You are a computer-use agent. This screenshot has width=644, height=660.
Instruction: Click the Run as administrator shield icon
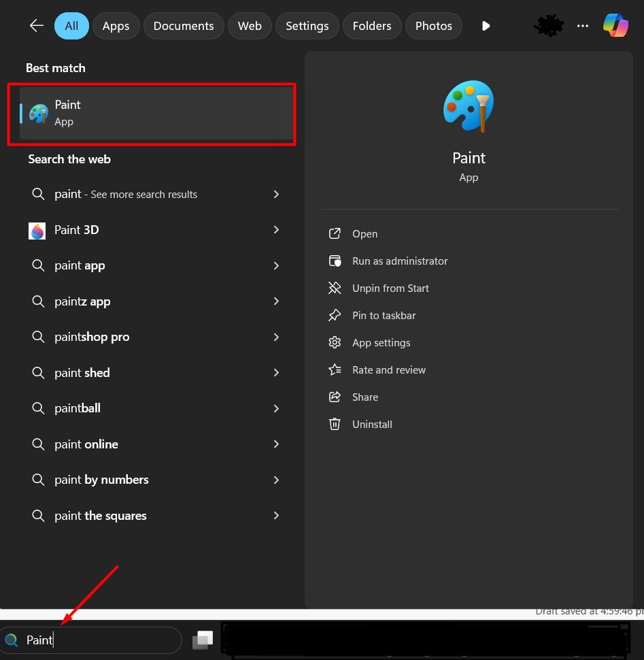click(x=335, y=261)
